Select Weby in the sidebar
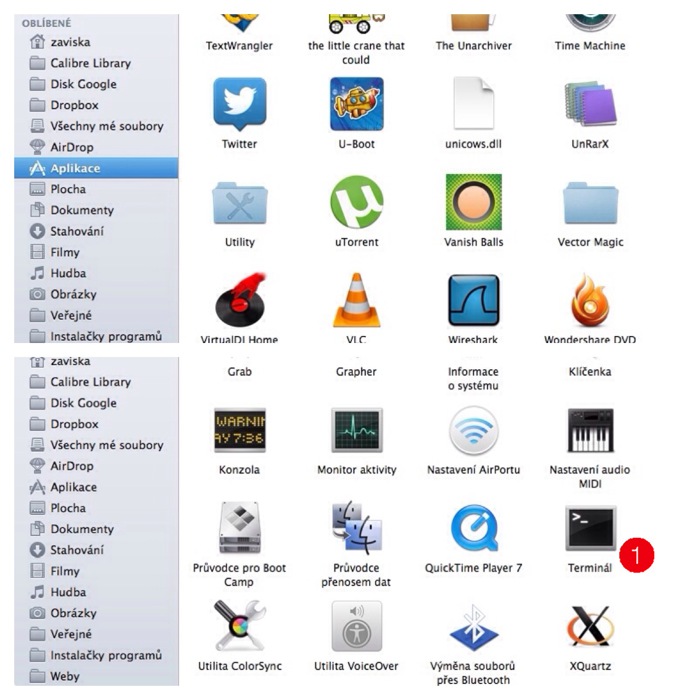700x700 pixels. pos(65,676)
